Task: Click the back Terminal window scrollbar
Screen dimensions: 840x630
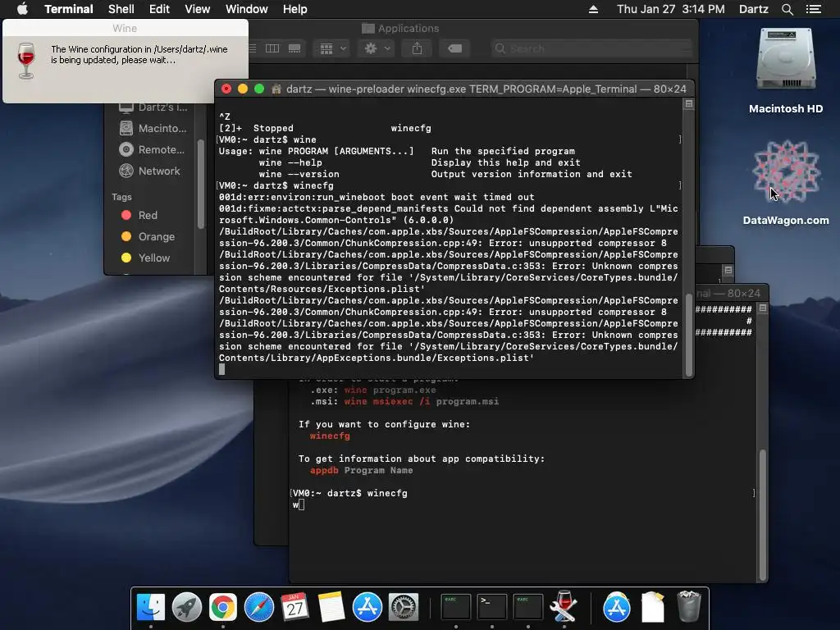Action: 762,514
